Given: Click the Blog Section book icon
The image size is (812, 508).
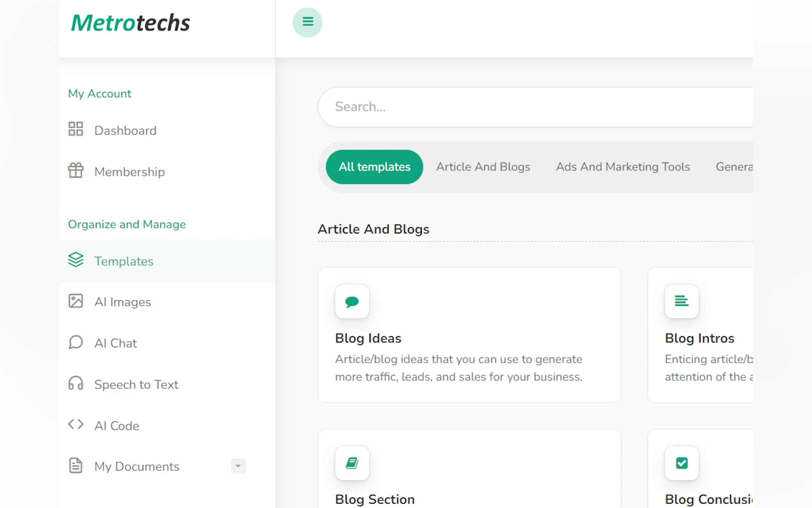Looking at the screenshot, I should tap(352, 463).
